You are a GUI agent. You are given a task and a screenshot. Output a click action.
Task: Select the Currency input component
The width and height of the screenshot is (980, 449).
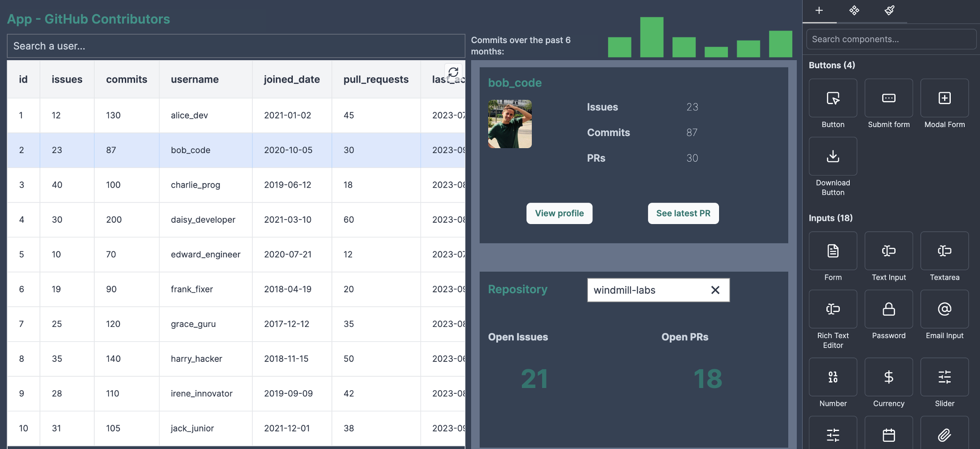888,377
